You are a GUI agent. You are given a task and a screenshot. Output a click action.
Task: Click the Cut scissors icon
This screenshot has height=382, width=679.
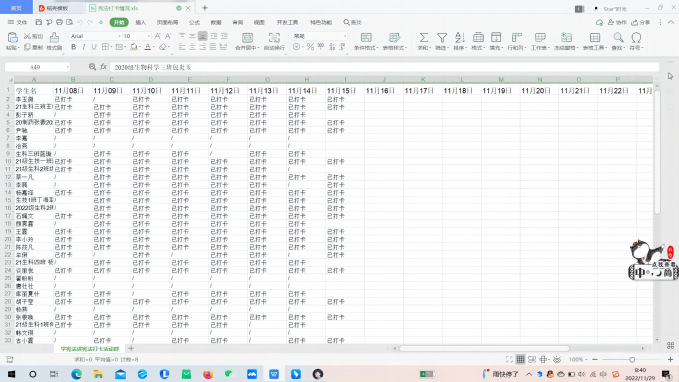tap(27, 36)
